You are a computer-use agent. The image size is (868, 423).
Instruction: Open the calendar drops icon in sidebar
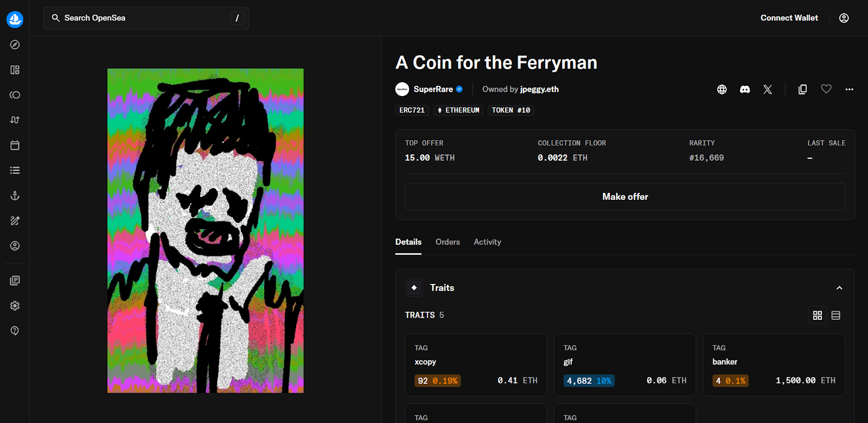tap(14, 145)
